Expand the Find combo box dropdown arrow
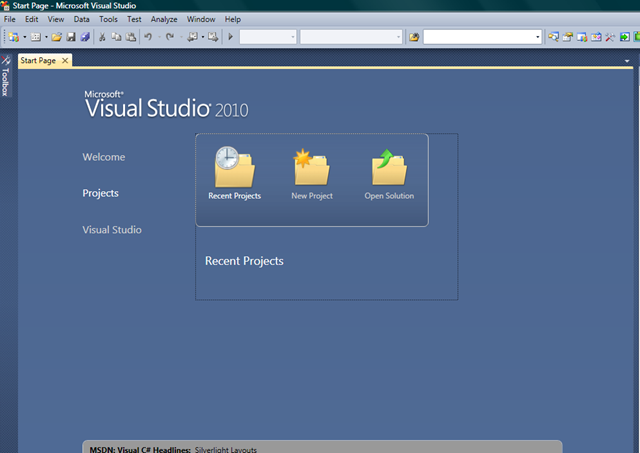This screenshot has height=453, width=640. (x=538, y=37)
